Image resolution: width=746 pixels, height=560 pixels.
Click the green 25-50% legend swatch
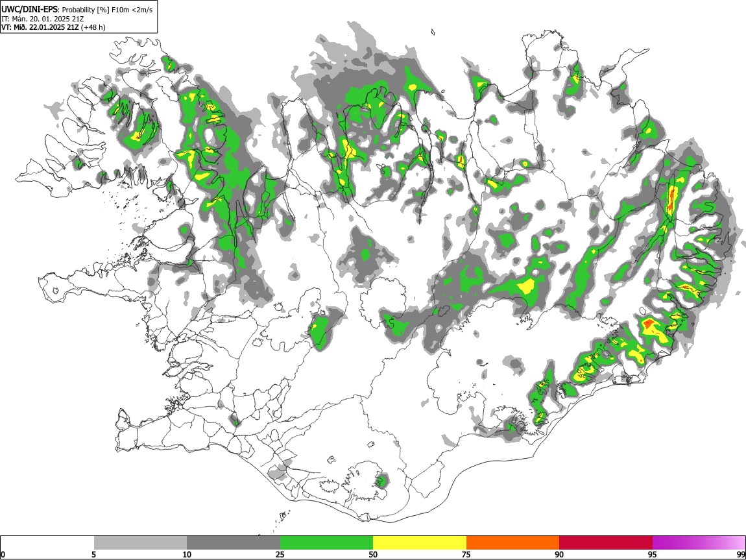coord(326,543)
